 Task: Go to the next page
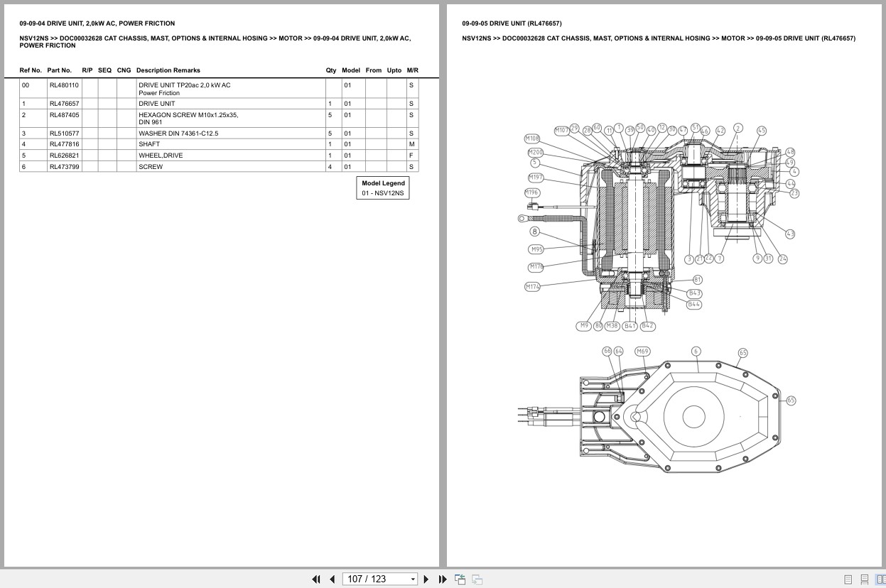pos(426,579)
